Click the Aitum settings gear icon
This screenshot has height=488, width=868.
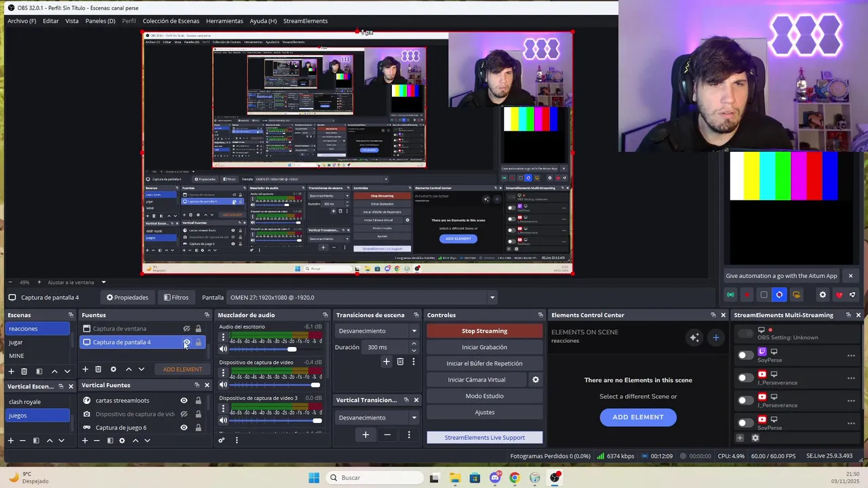(x=823, y=295)
